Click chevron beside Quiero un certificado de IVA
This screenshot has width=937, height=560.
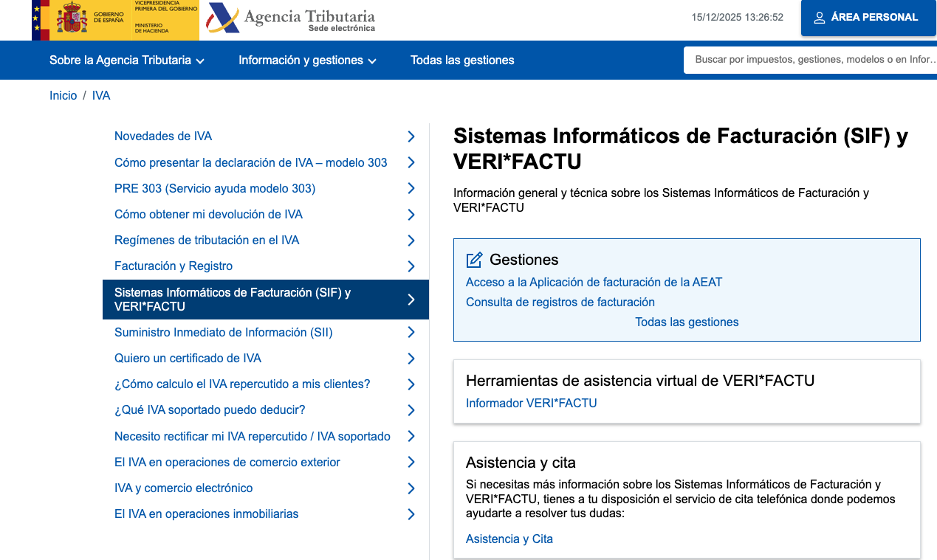point(411,359)
